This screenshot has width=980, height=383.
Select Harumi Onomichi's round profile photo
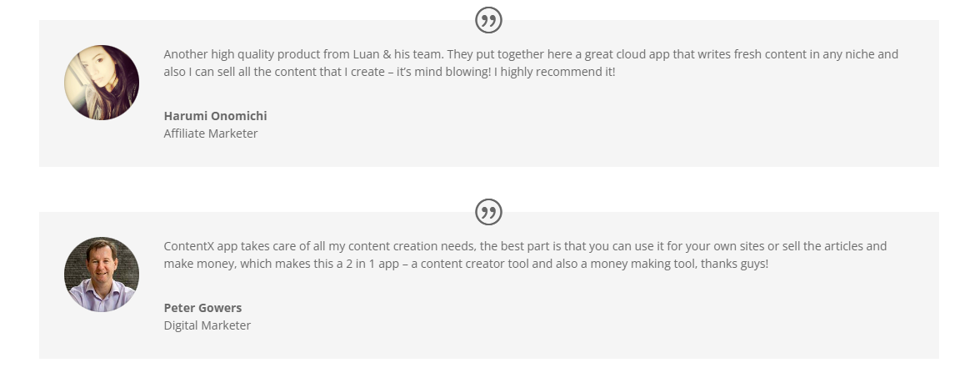102,83
